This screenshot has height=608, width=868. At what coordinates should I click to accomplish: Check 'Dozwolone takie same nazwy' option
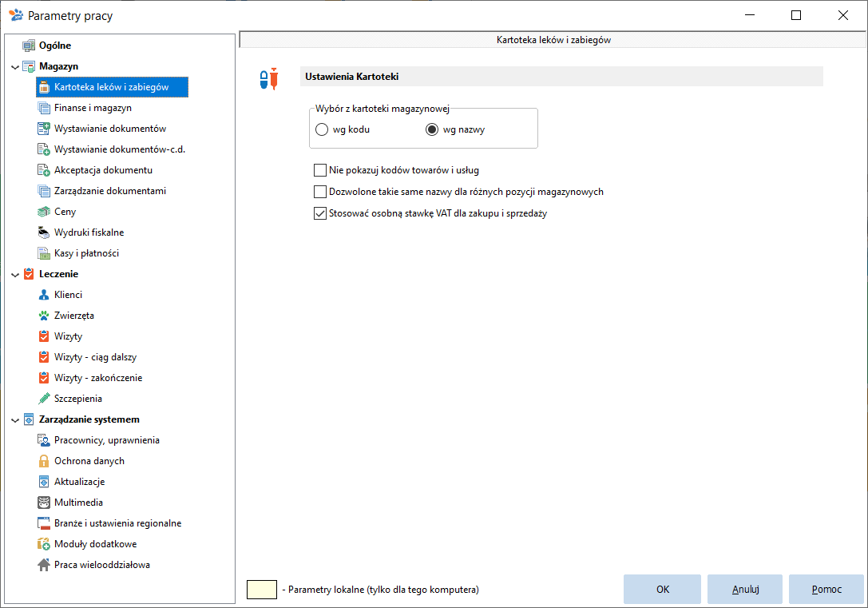click(x=320, y=192)
